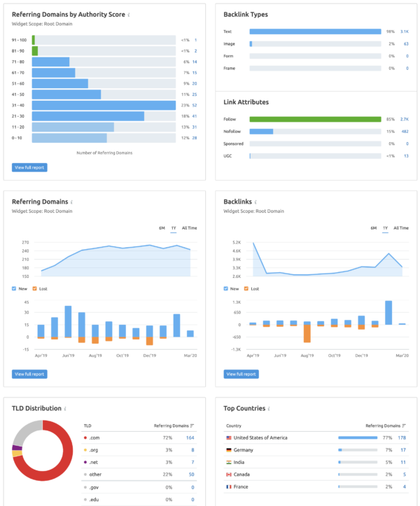The width and height of the screenshot is (420, 506).
Task: Click 52 domains count for score 31-40
Action: 195,106
